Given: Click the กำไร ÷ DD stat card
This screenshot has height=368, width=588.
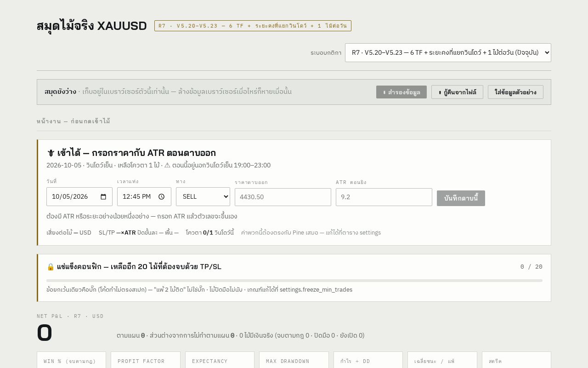Looking at the screenshot, I should tap(368, 360).
